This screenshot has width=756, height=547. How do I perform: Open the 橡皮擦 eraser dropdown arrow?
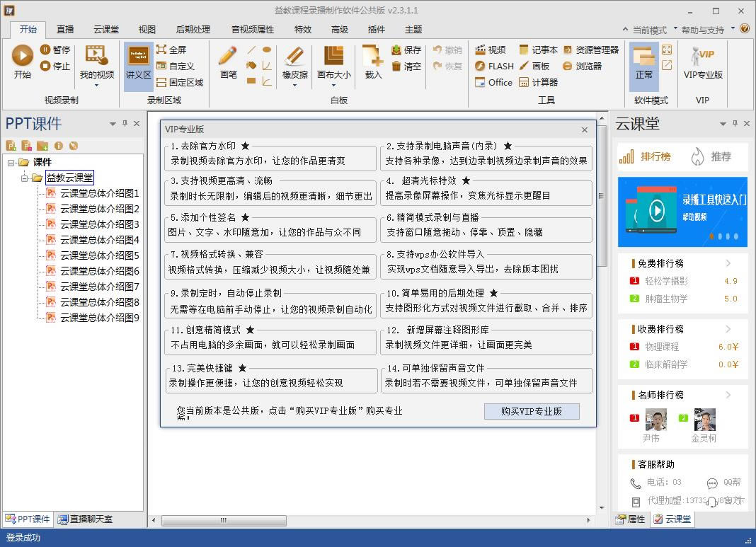tap(294, 86)
